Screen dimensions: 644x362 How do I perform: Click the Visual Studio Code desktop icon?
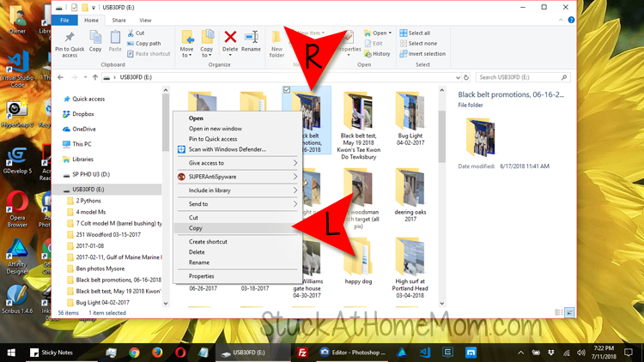pyautogui.click(x=18, y=69)
